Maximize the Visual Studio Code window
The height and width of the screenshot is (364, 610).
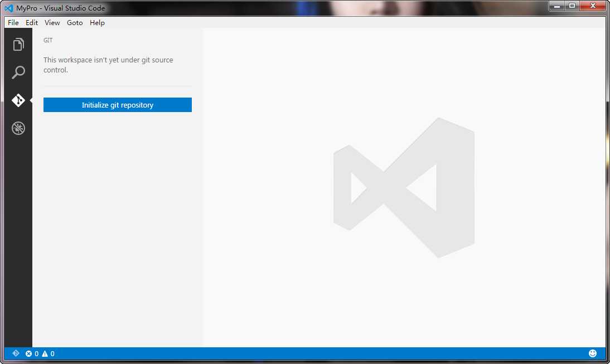pyautogui.click(x=572, y=6)
